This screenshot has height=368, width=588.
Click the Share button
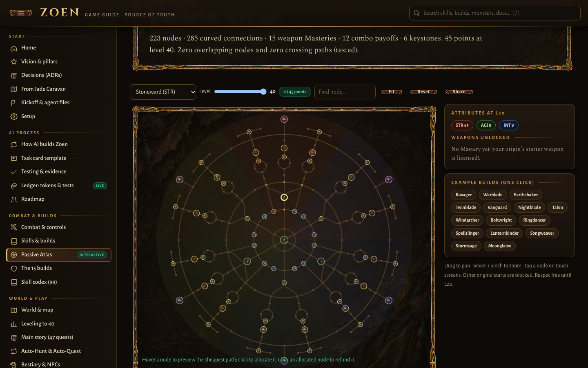pos(459,92)
